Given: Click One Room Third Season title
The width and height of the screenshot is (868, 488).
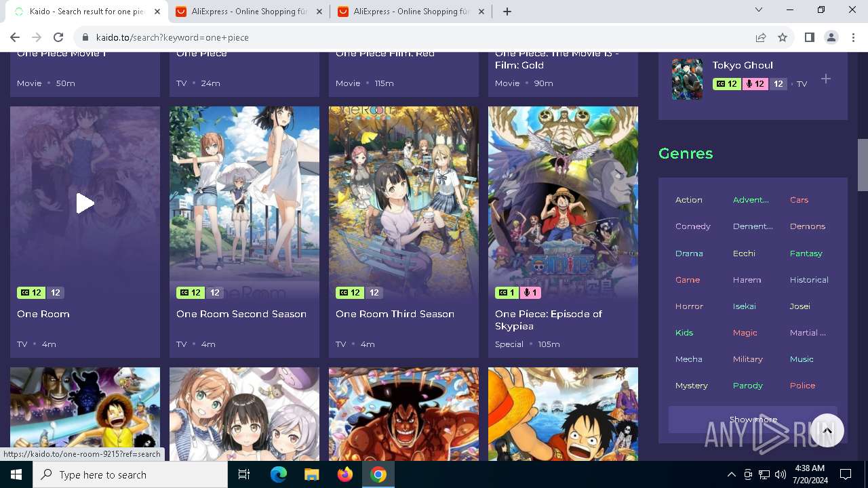Looking at the screenshot, I should click(x=395, y=314).
